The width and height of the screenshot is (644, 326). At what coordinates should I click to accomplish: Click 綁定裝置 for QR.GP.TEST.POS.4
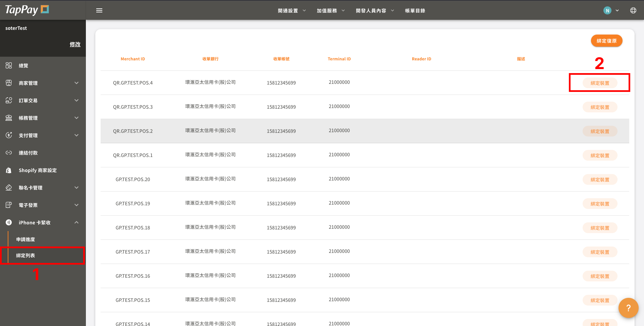click(600, 83)
